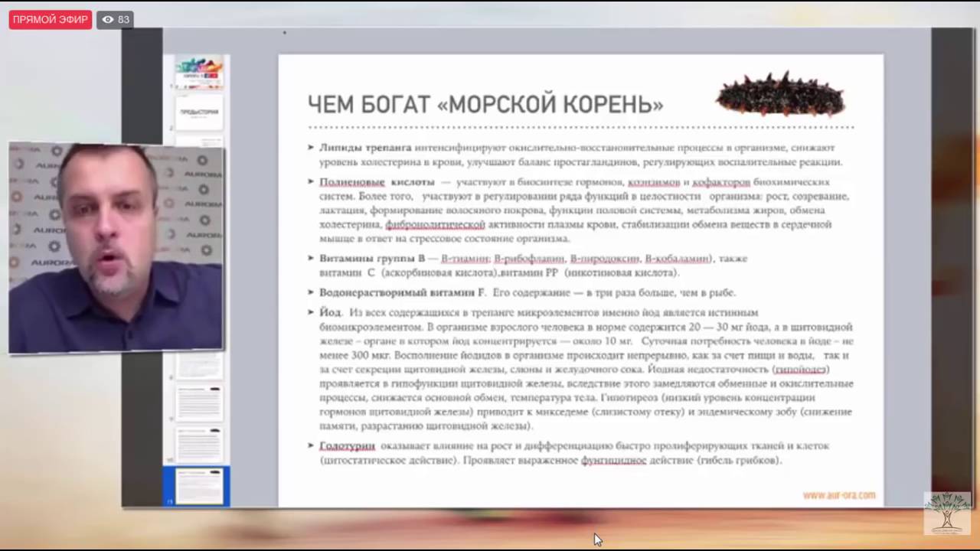The image size is (980, 551).
Task: Click the bold bullet heading Йод
Action: pos(330,312)
